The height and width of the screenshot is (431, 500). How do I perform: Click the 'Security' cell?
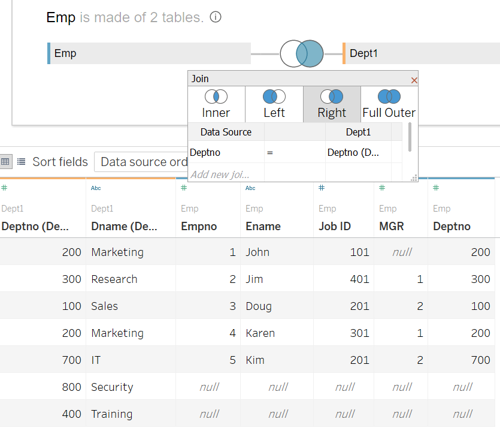[x=112, y=387]
